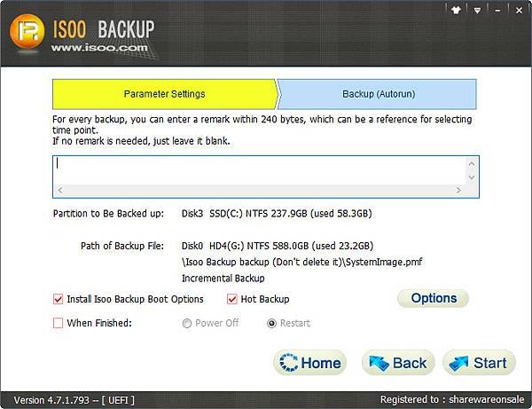
Task: Close the Isoo Backup window
Action: (519, 11)
